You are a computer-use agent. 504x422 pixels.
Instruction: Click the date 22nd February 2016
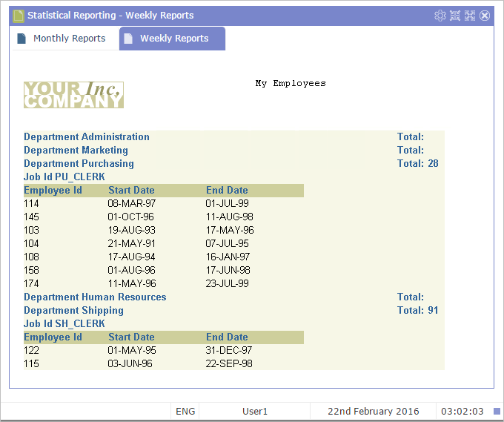(374, 412)
